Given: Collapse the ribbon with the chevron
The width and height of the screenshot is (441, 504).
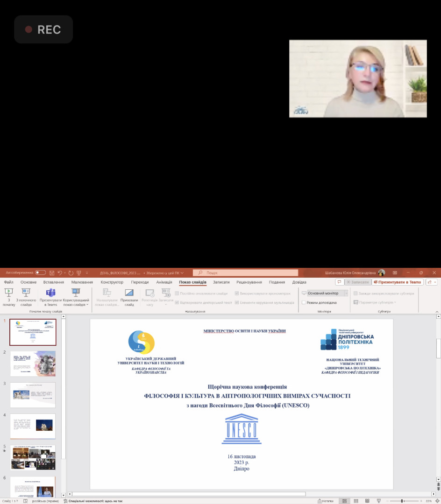Looking at the screenshot, I should click(x=437, y=311).
